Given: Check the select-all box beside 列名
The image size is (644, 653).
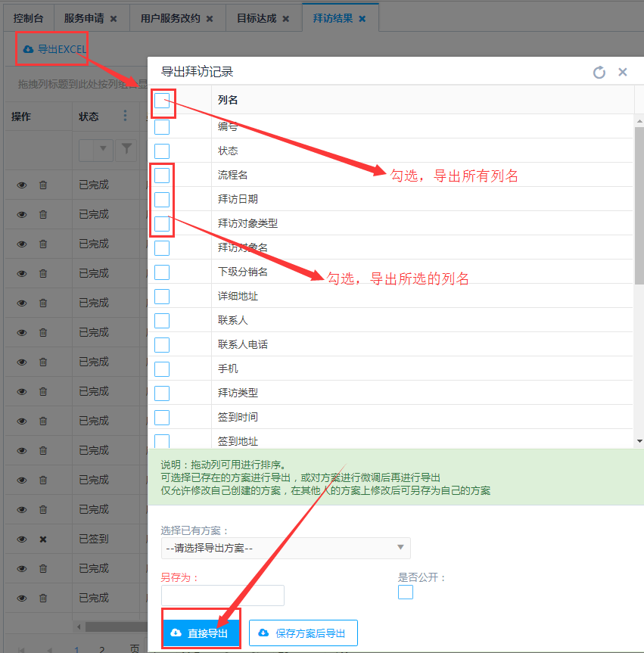Looking at the screenshot, I should 162,101.
